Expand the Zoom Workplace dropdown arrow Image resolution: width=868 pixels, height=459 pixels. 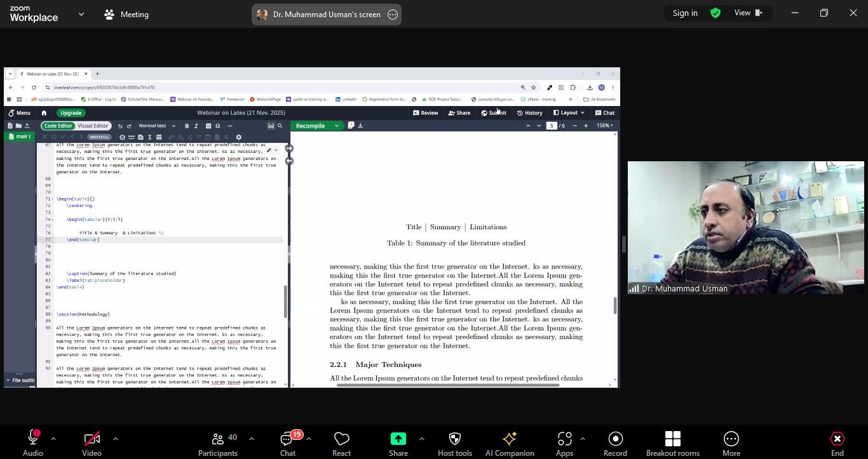81,14
